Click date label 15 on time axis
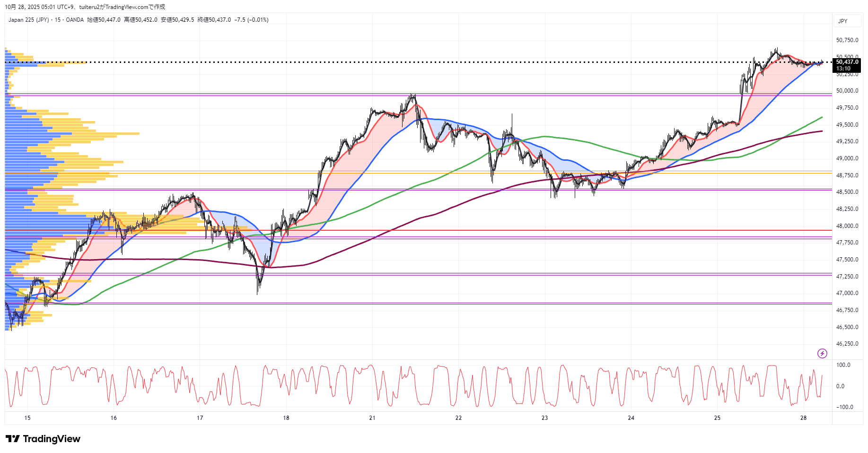 click(x=27, y=418)
